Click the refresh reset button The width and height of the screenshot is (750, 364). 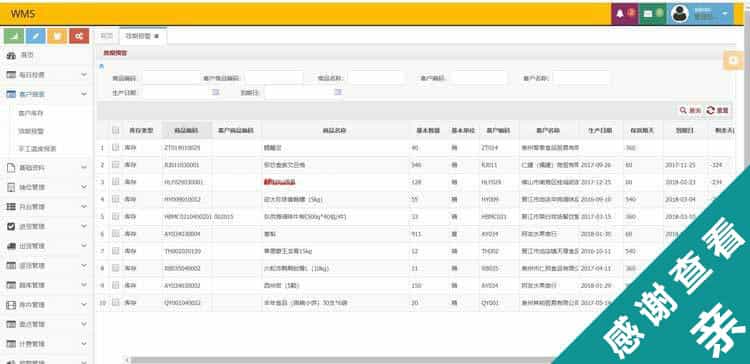(x=717, y=110)
